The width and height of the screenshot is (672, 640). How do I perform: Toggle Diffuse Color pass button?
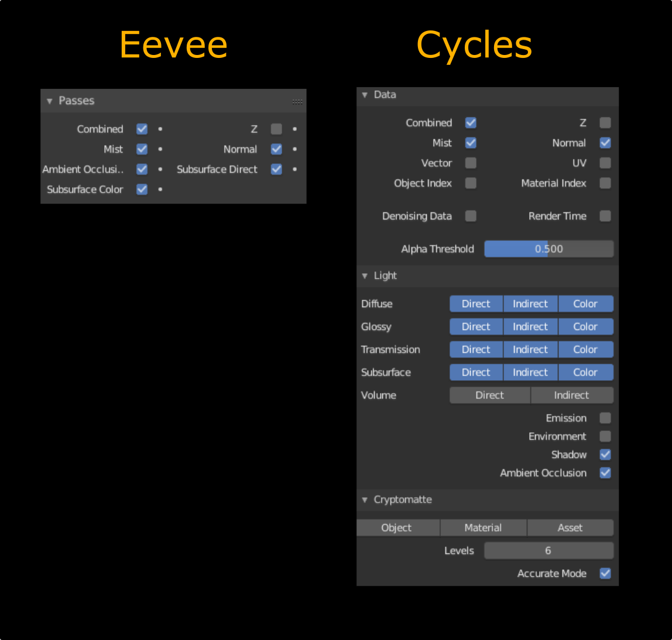click(x=585, y=304)
